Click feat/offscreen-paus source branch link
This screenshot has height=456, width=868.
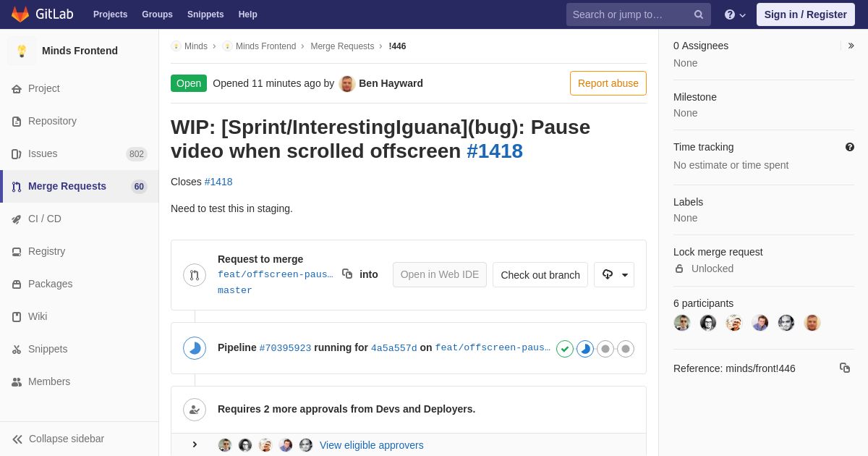(276, 274)
